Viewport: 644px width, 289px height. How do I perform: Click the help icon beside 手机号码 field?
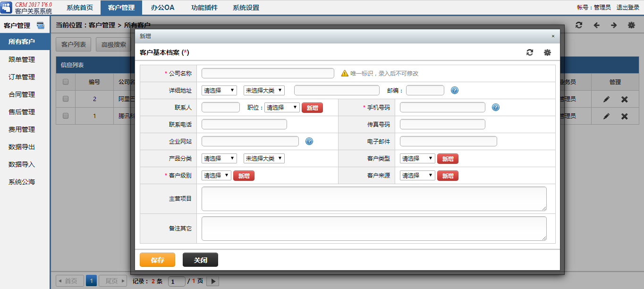tap(496, 107)
